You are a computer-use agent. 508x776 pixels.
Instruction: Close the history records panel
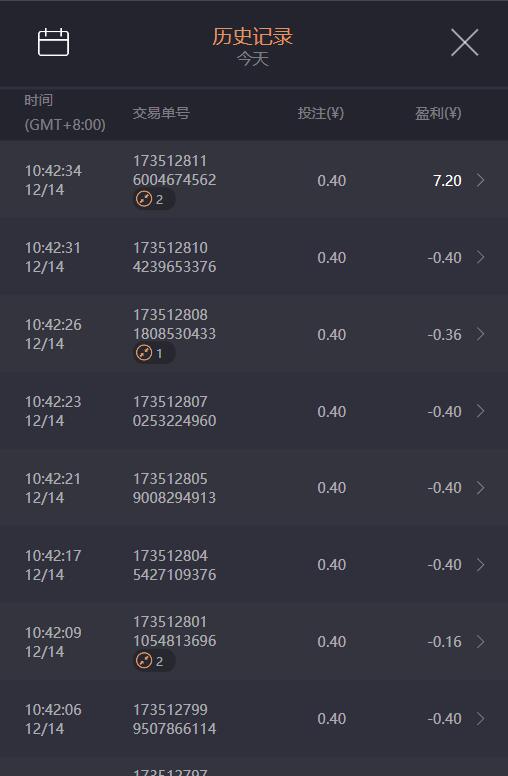464,42
